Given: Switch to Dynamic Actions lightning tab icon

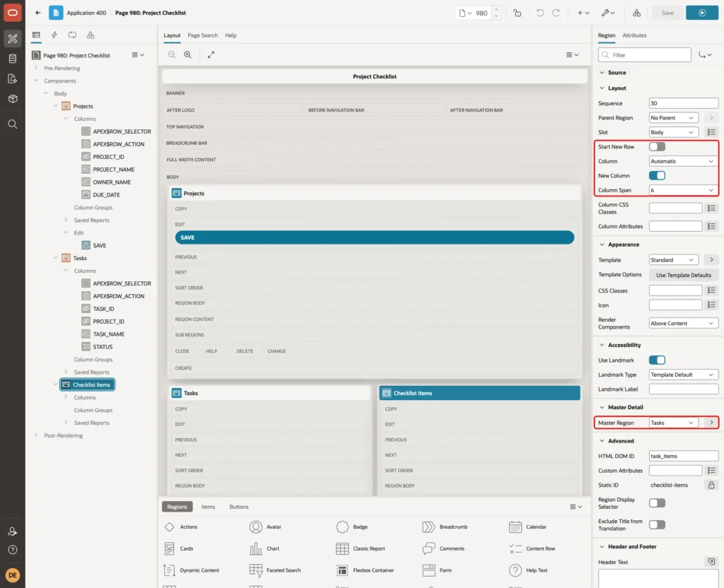Looking at the screenshot, I should 54,35.
